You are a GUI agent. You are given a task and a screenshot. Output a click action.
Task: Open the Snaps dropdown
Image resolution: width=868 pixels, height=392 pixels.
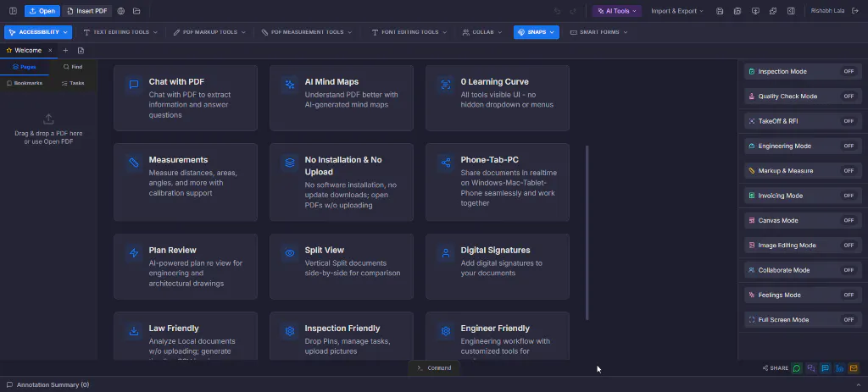(x=537, y=32)
